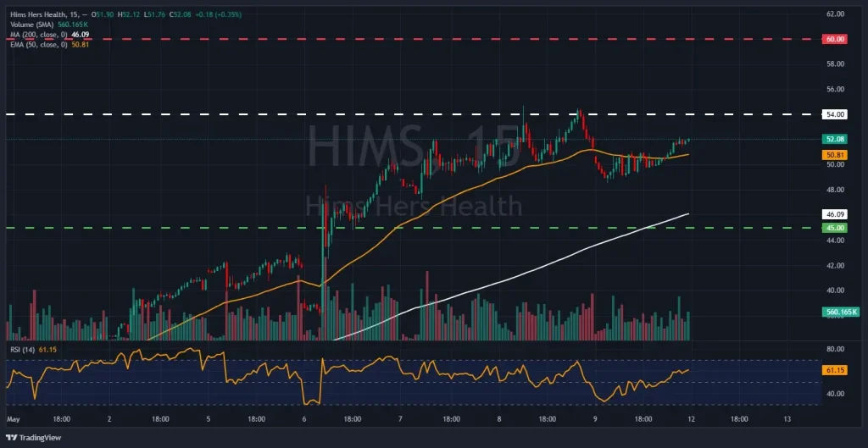The height and width of the screenshot is (448, 868).
Task: Click the O51.90 open value
Action: coord(103,14)
